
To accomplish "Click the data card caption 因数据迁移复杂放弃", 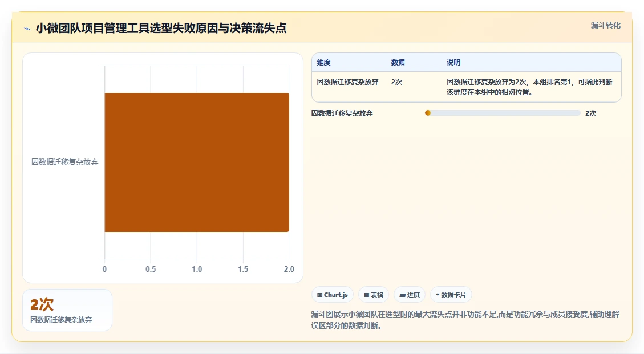I will [61, 319].
